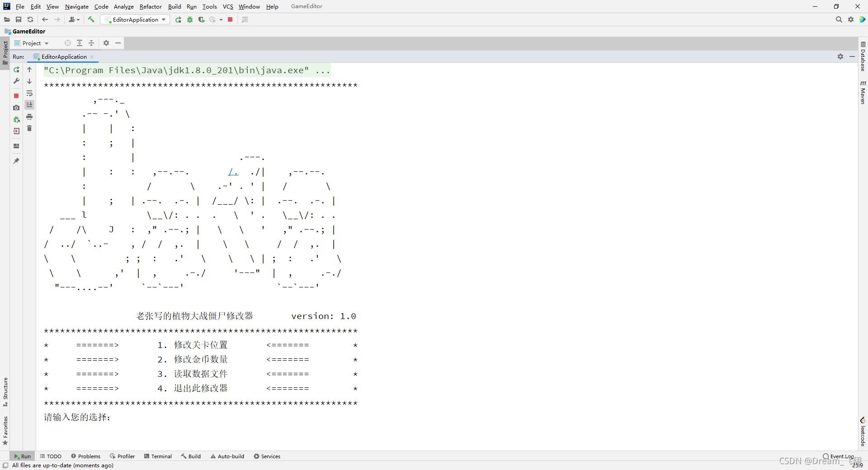Rerun EditorApplication from the main toolbar
The height and width of the screenshot is (470, 868).
pyautogui.click(x=178, y=19)
